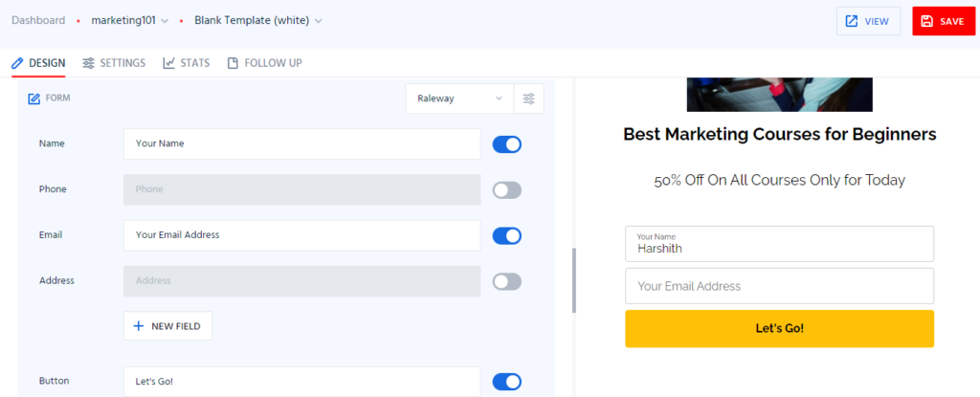The image size is (980, 397).
Task: Go to the Dashboard breadcrumb link
Action: pos(38,21)
